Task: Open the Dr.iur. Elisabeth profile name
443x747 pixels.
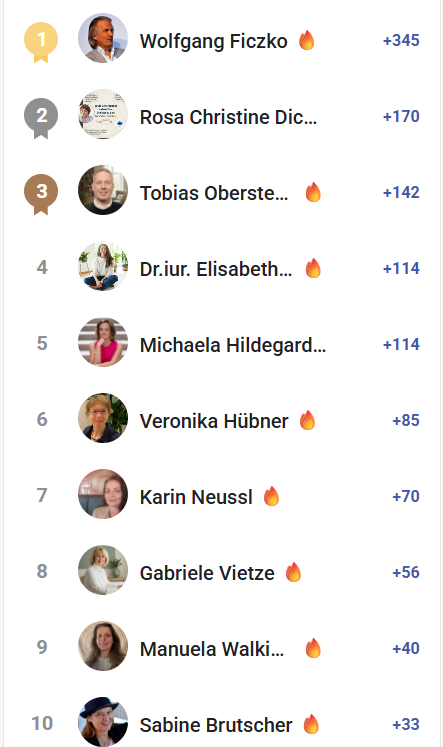Action: (x=216, y=269)
